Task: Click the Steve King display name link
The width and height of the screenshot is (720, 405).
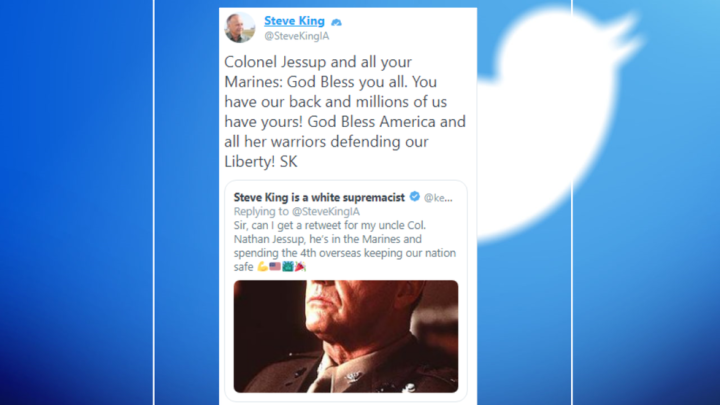Action: pyautogui.click(x=294, y=21)
